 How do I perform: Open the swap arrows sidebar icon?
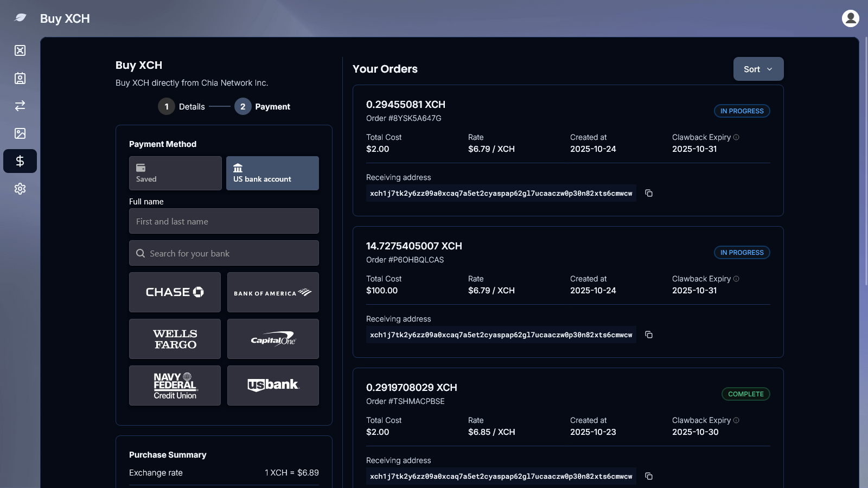pyautogui.click(x=20, y=106)
